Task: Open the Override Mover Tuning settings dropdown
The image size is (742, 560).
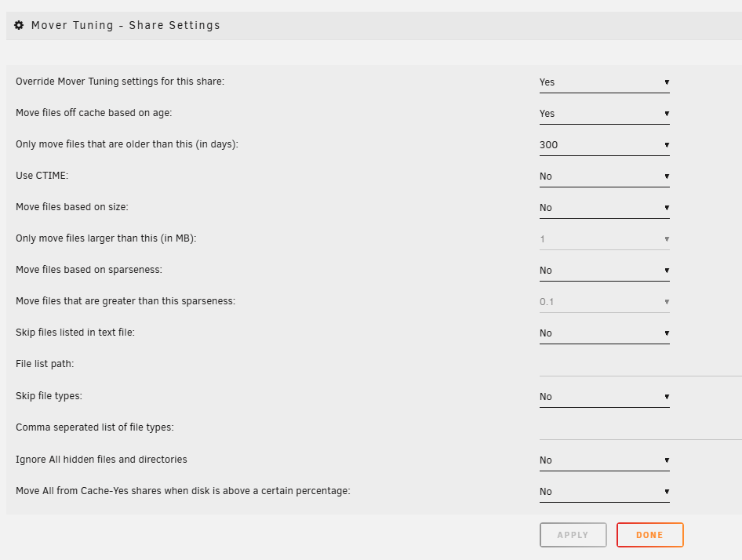Action: click(x=604, y=82)
